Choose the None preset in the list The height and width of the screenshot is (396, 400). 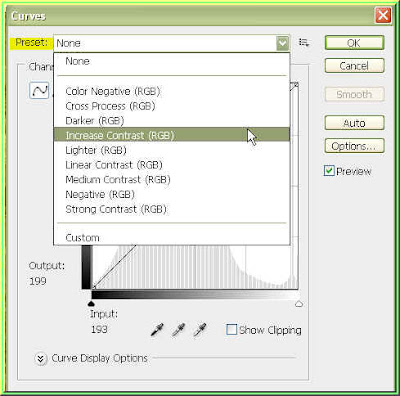(x=172, y=61)
